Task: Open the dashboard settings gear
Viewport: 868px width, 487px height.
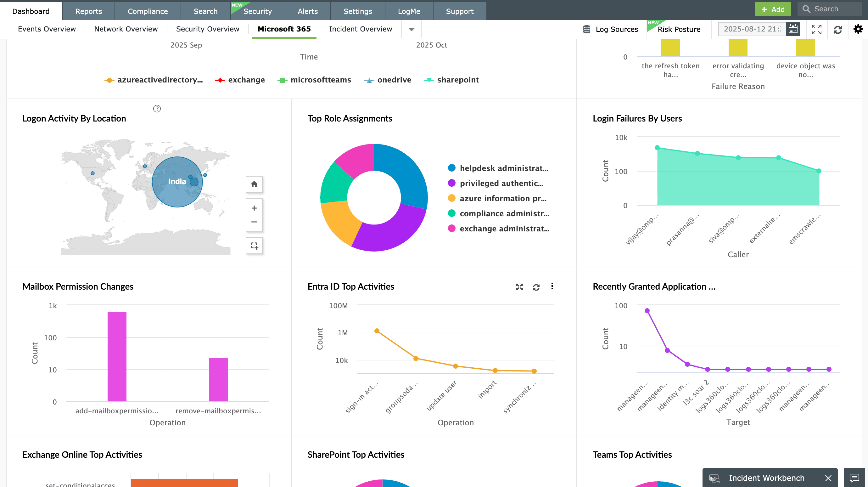Action: tap(858, 29)
